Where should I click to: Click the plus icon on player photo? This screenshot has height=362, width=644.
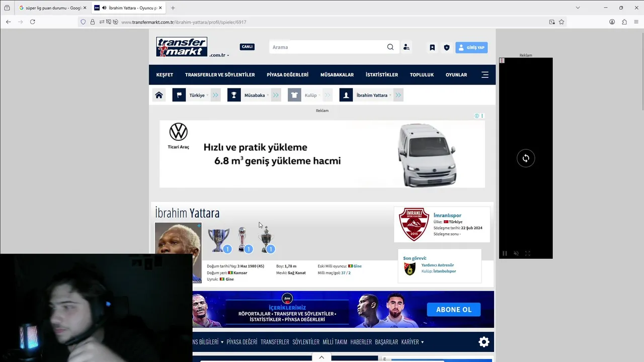pyautogui.click(x=199, y=226)
